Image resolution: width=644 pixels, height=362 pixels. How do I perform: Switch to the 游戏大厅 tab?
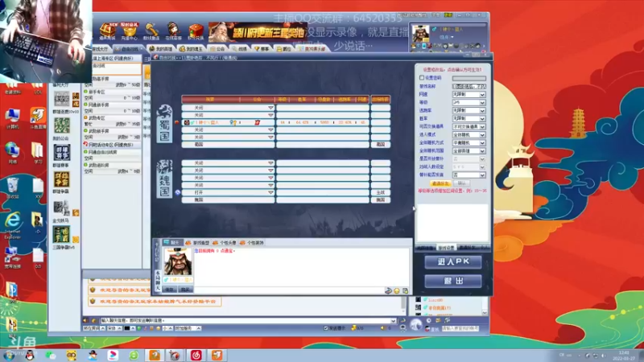pyautogui.click(x=101, y=49)
